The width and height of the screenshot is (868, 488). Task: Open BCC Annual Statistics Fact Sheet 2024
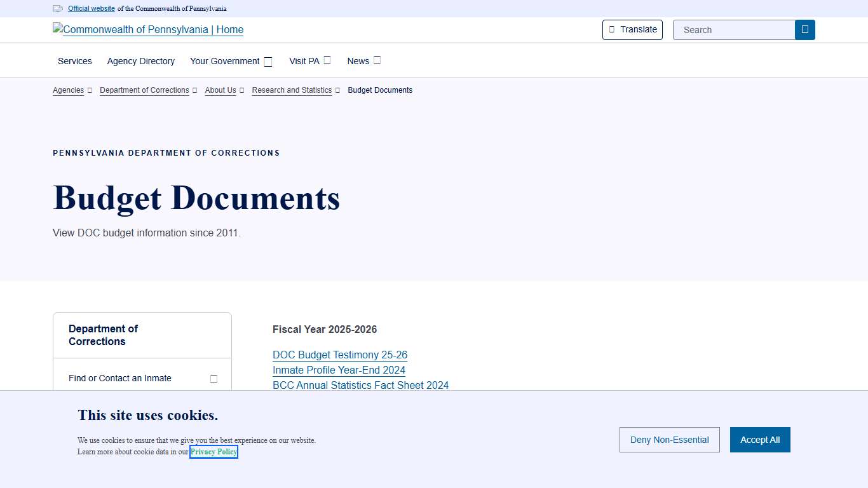pos(360,385)
